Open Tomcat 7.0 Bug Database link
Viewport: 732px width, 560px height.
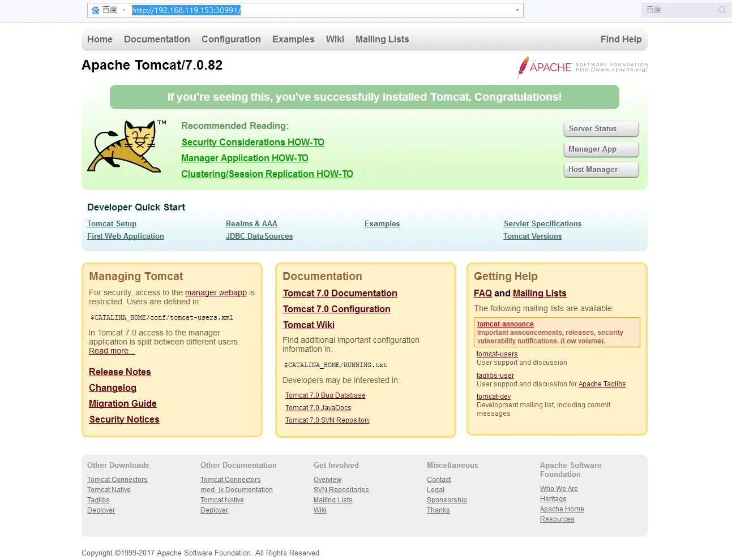326,395
